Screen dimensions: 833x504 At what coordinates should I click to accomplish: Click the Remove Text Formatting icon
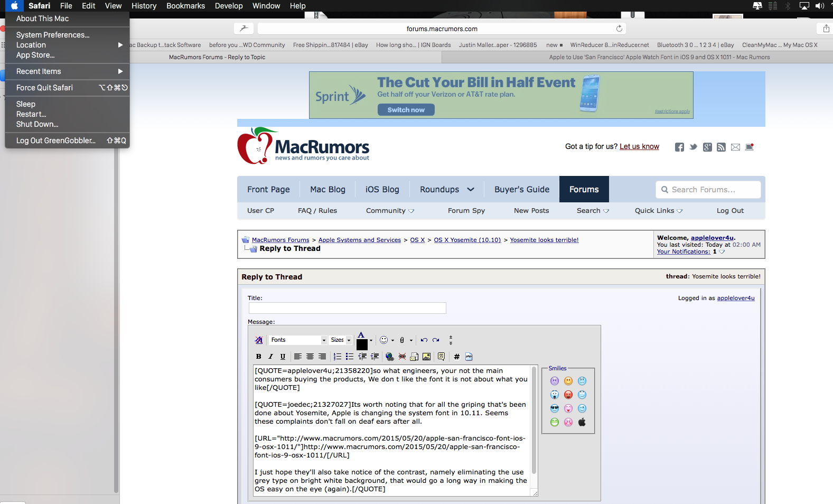coord(259,340)
